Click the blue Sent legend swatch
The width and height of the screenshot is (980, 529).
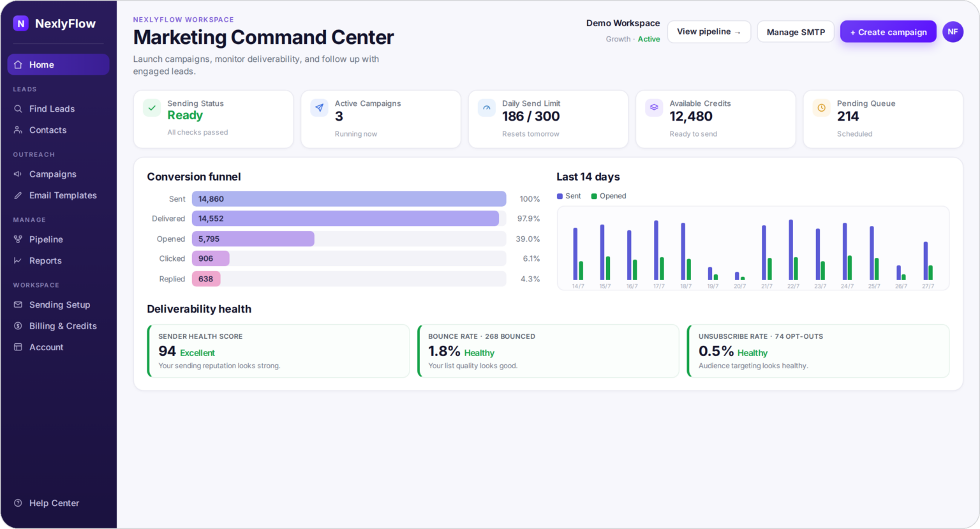point(560,196)
